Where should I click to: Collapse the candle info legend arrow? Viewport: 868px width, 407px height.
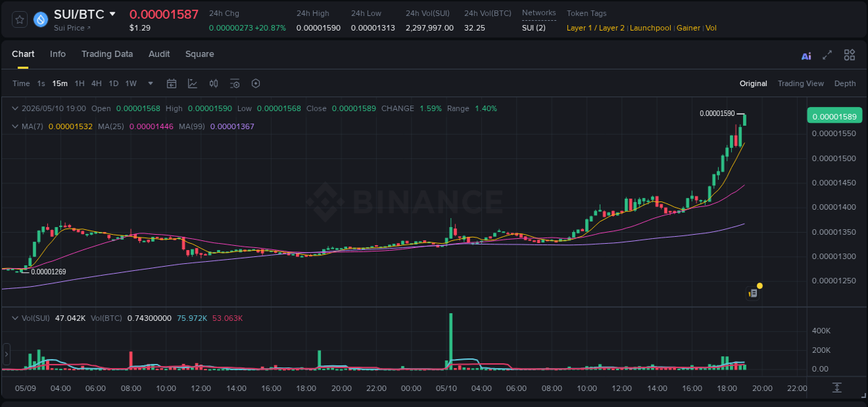point(15,108)
